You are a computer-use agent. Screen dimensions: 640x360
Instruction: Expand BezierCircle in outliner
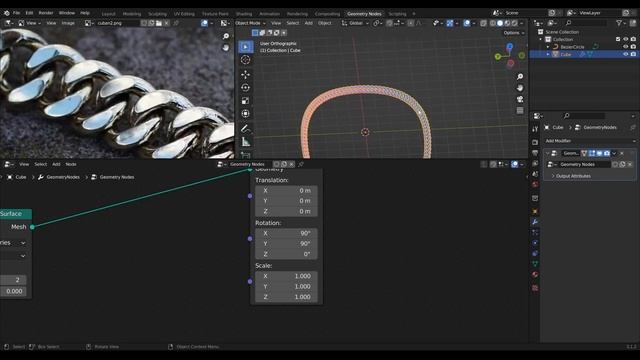pos(548,47)
